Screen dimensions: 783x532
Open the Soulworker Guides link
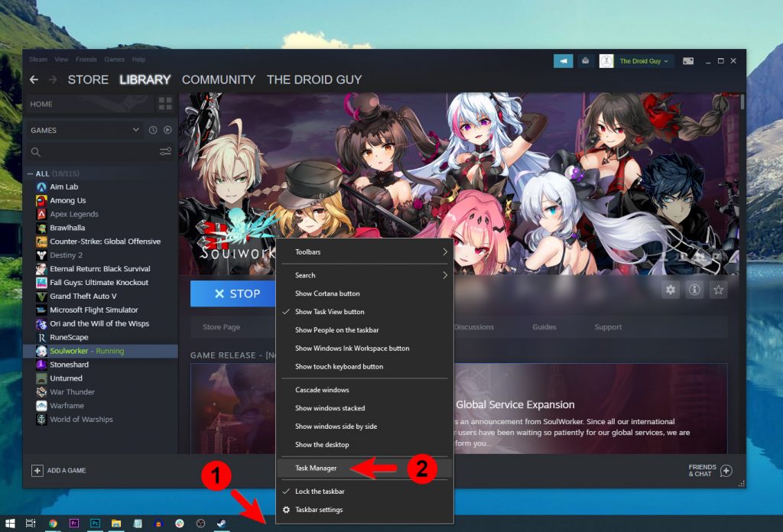(544, 327)
